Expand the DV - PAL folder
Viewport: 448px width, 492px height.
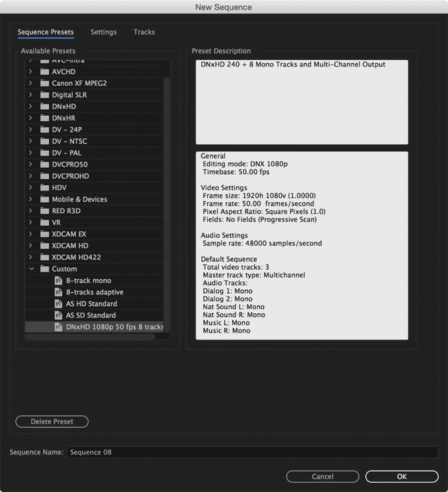[x=31, y=153]
